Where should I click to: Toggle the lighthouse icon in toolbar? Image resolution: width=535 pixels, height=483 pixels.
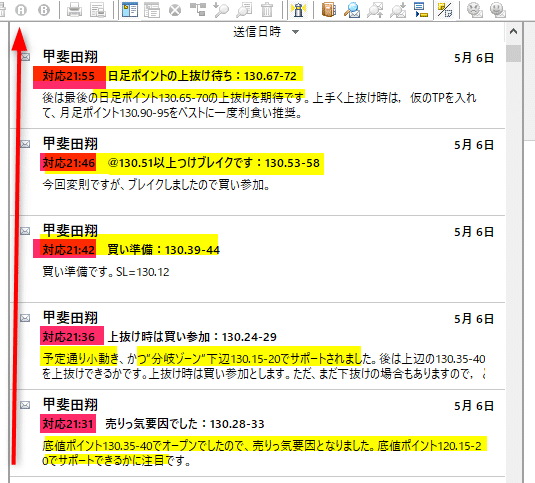299,10
